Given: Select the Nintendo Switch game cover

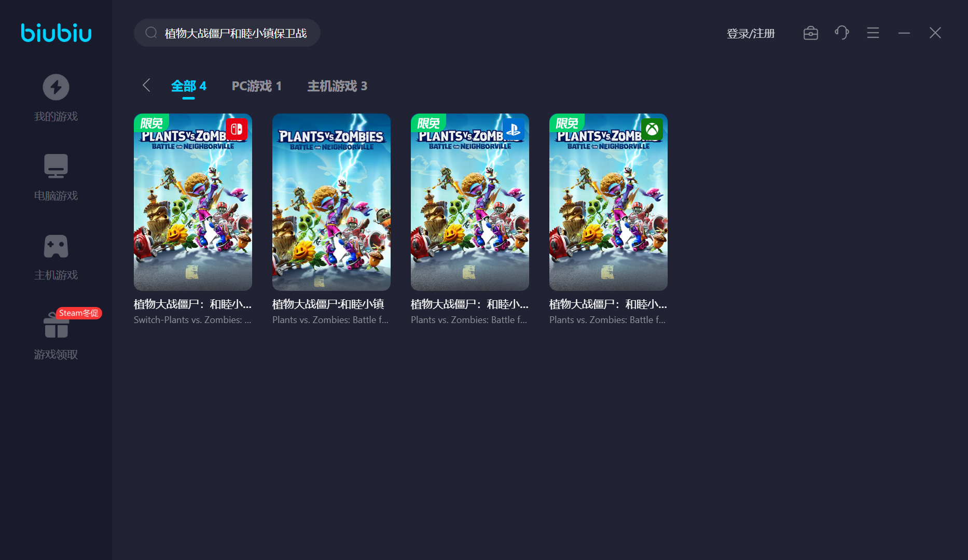Looking at the screenshot, I should [193, 202].
